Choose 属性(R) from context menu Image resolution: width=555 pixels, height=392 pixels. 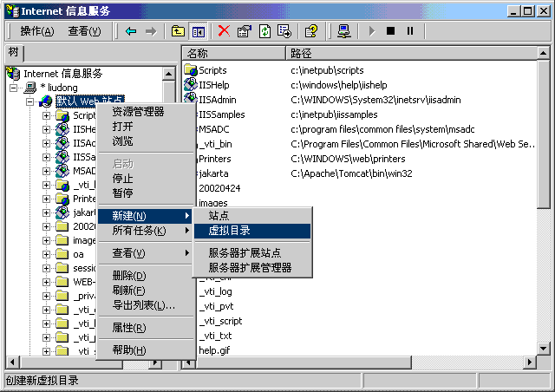[146, 328]
